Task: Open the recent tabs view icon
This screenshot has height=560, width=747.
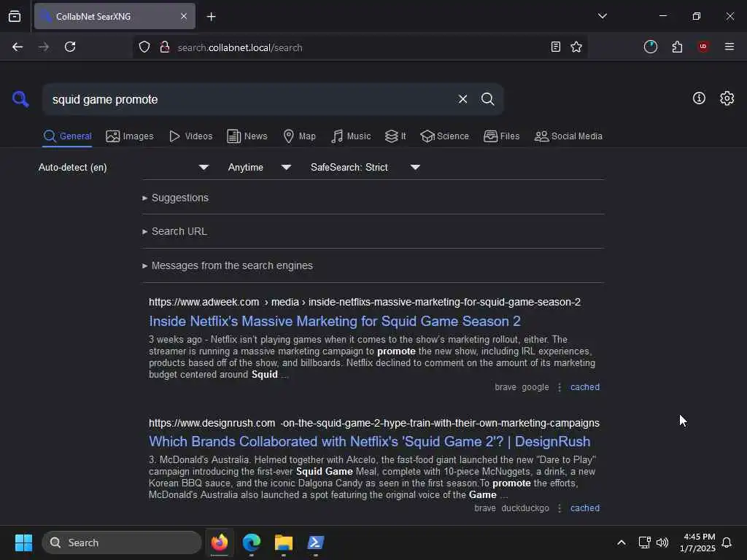Action: pyautogui.click(x=15, y=16)
